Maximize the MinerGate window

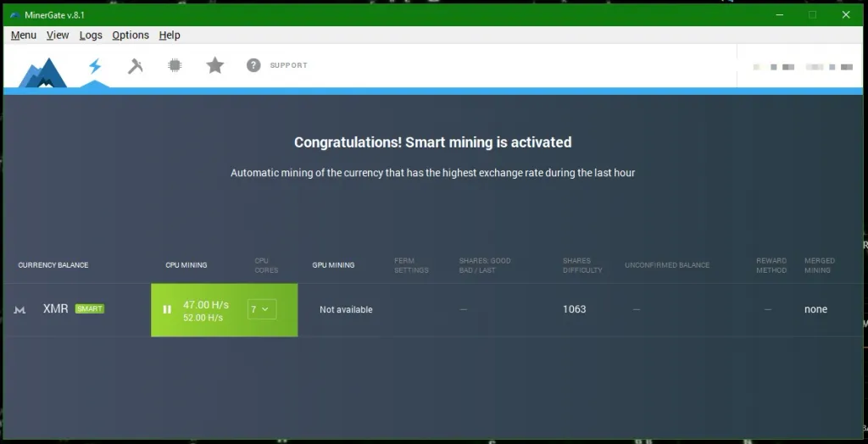click(812, 15)
